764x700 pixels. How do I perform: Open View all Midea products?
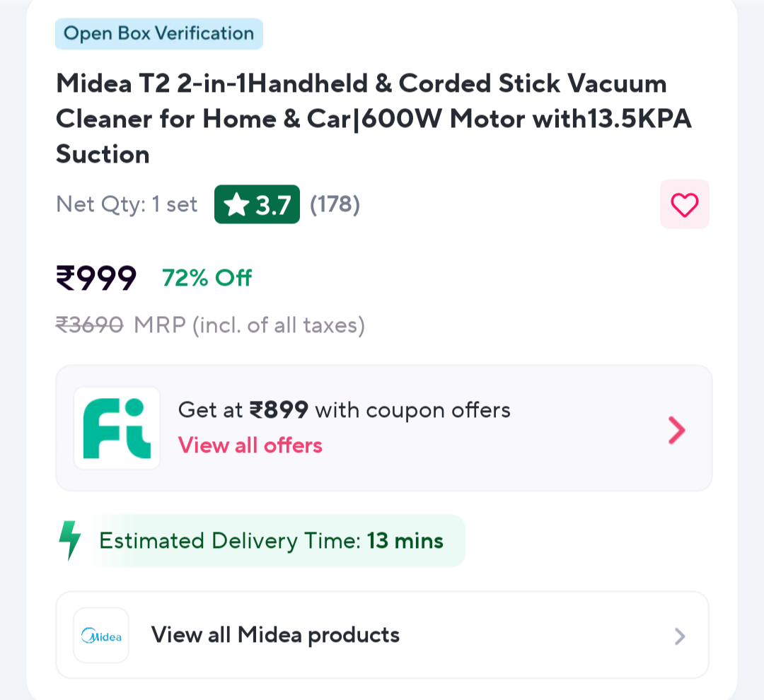(276, 635)
